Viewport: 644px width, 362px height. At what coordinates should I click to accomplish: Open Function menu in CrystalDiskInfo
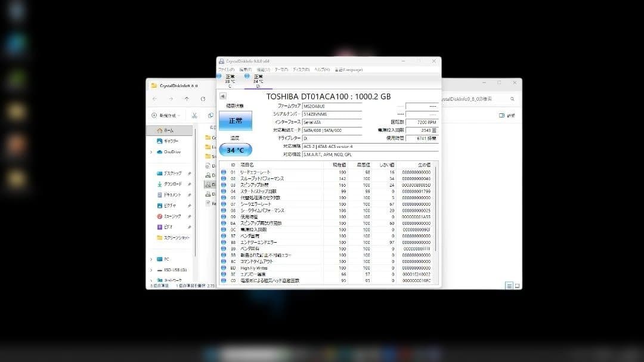pos(264,70)
